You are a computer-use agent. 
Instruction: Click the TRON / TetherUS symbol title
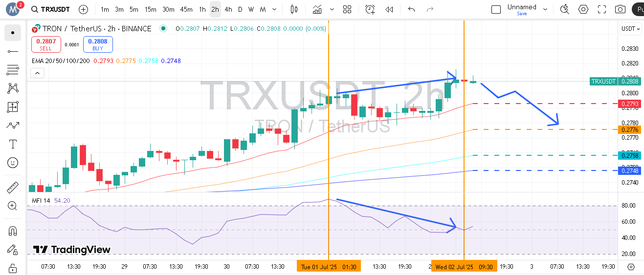(97, 29)
